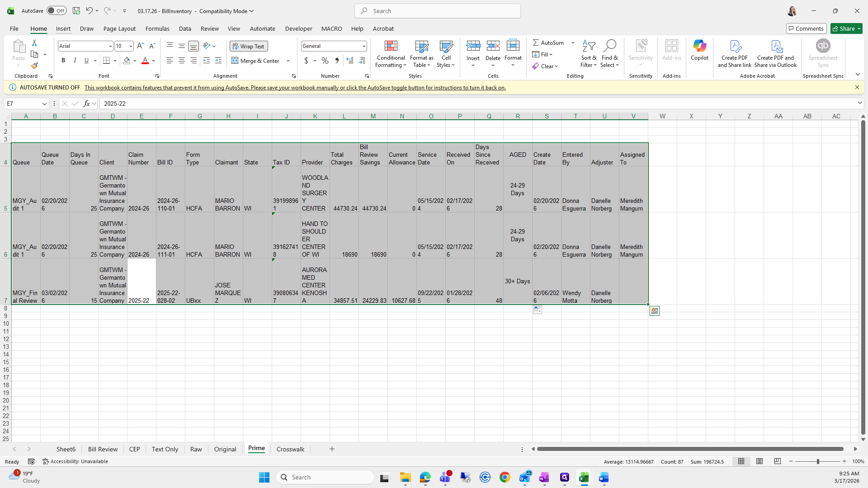Click the Find & Select magnifier icon
This screenshot has width=868, height=488.
(x=609, y=46)
